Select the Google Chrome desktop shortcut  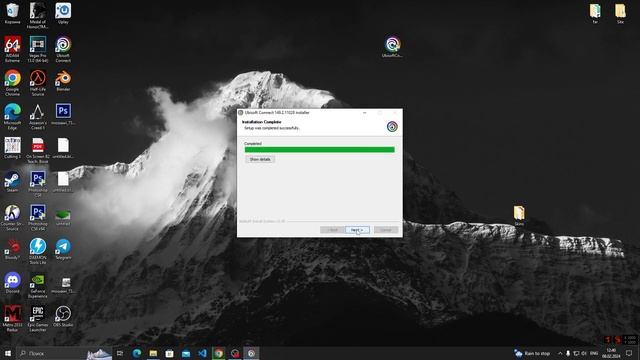(x=13, y=83)
